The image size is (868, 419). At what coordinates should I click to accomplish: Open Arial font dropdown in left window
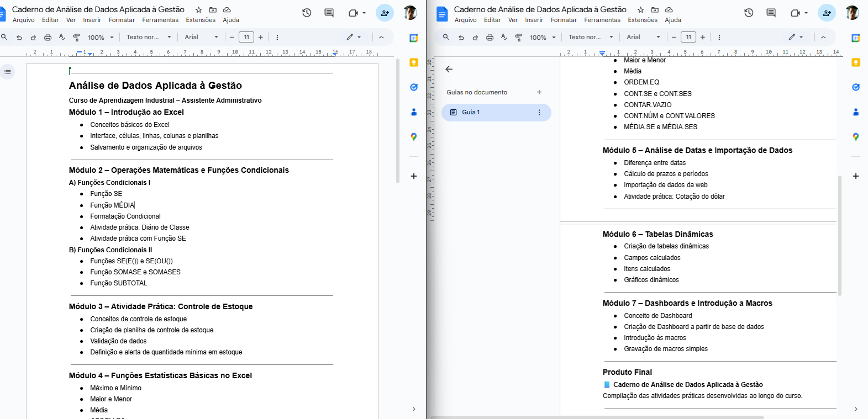point(202,37)
